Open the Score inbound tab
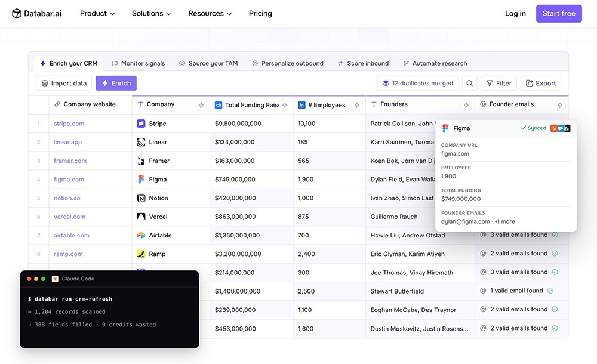The image size is (597, 364). tap(363, 63)
